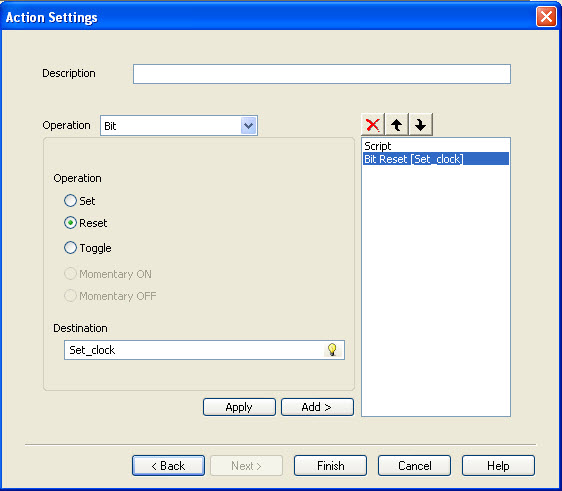The width and height of the screenshot is (562, 491).
Task: Select the Set radio button
Action: (x=70, y=201)
